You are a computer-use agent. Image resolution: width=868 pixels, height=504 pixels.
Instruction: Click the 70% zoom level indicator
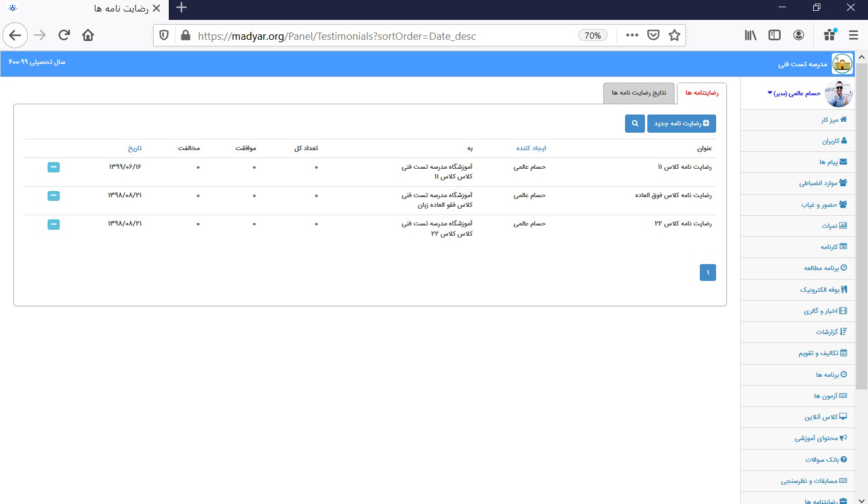click(x=593, y=36)
